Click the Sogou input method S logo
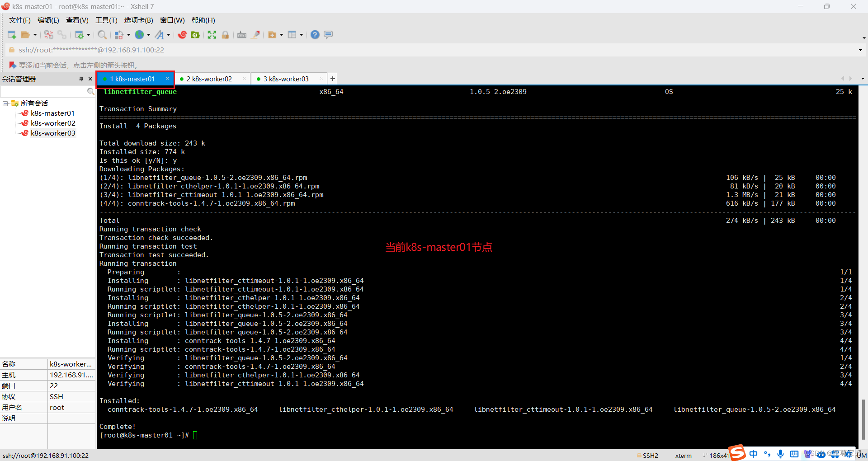Screen dimensions: 868x461 point(737,453)
